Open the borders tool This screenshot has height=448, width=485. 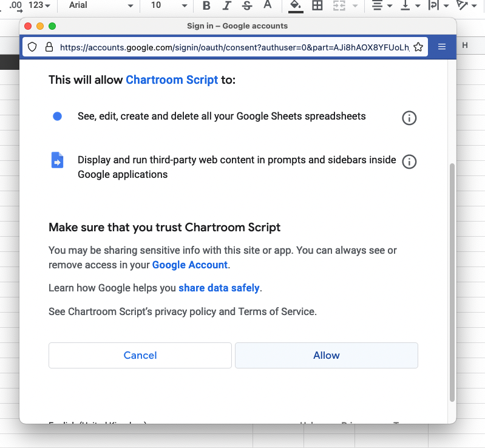(x=317, y=5)
